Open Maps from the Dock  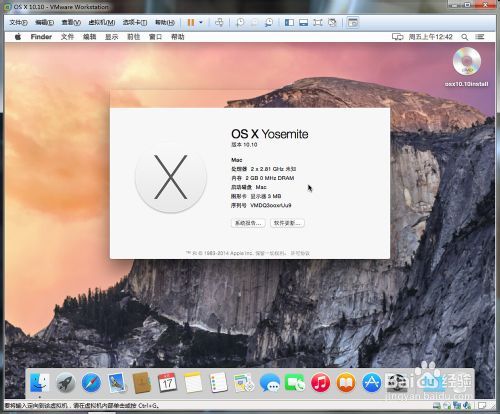coord(244,382)
